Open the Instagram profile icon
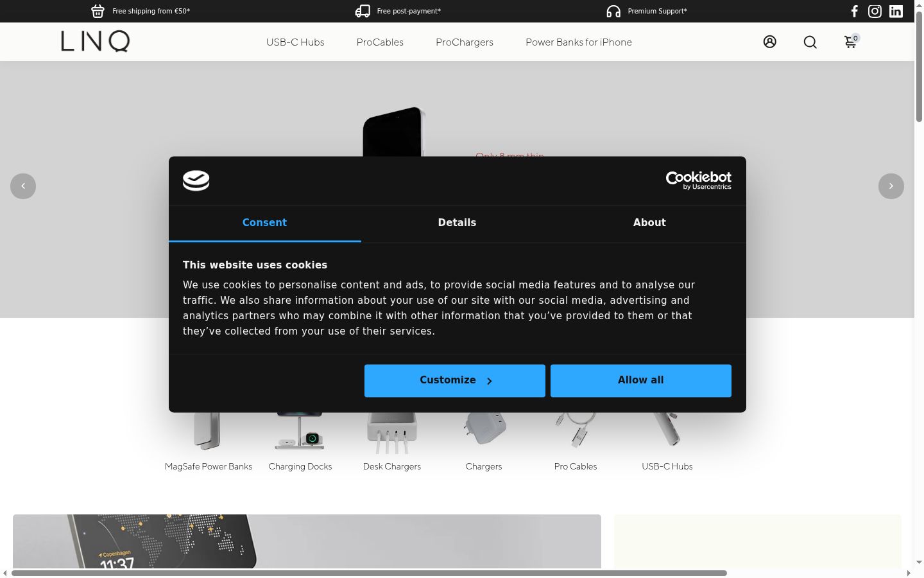 (875, 11)
